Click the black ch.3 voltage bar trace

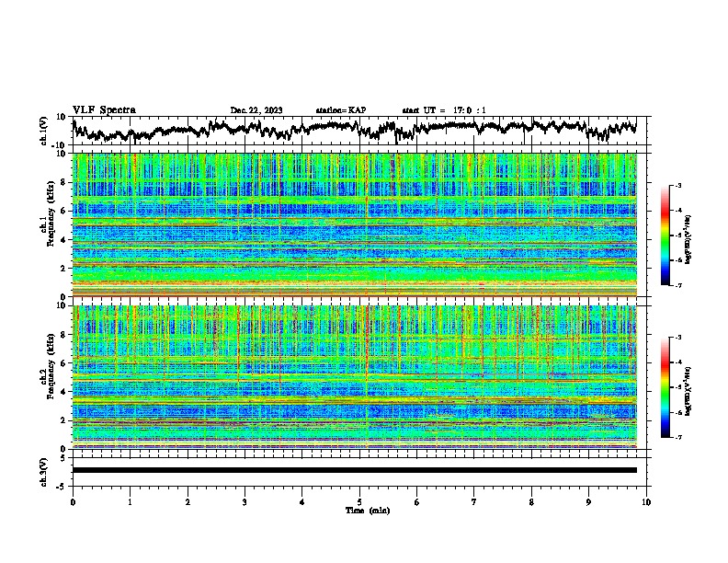(354, 470)
